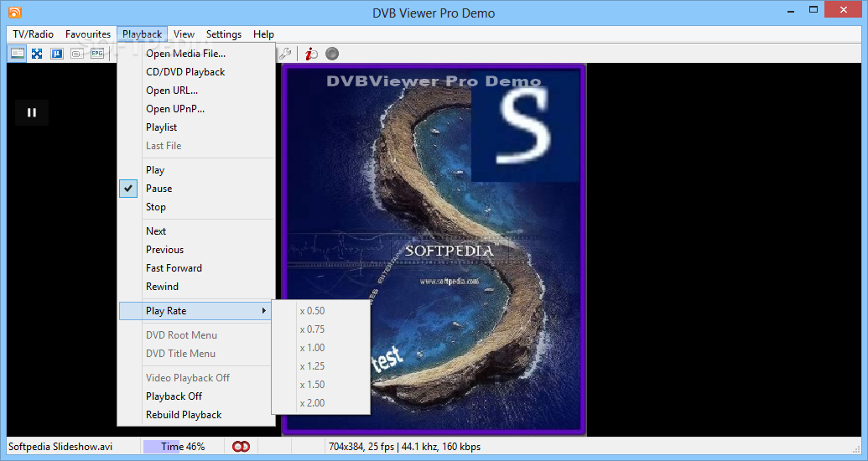Viewport: 868px width, 461px height.
Task: Toggle fullscreen with the blue arrows icon
Action: pyautogui.click(x=37, y=54)
